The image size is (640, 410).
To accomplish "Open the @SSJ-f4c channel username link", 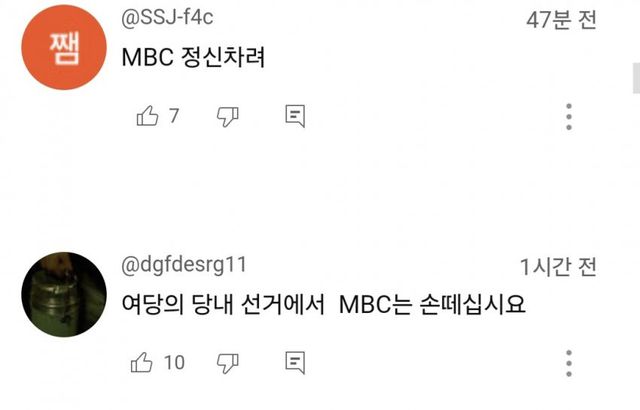I will pos(167,18).
